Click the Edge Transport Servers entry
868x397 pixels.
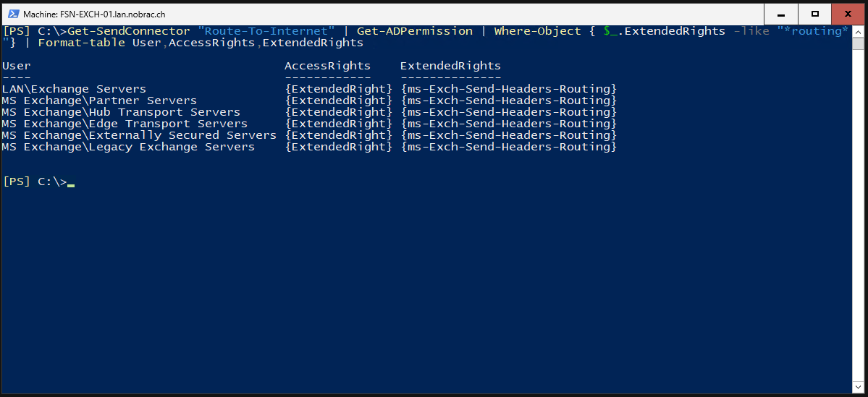tap(168, 124)
